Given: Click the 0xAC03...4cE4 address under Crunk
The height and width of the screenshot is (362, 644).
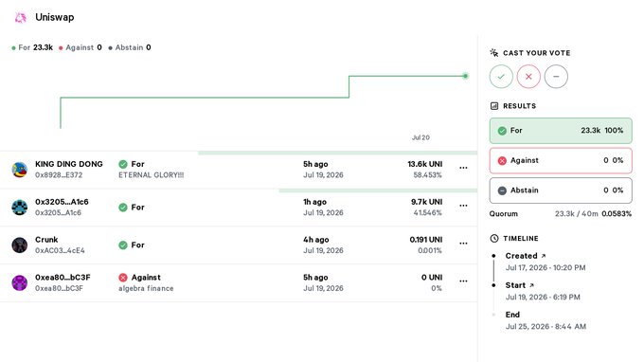Looking at the screenshot, I should click(60, 250).
